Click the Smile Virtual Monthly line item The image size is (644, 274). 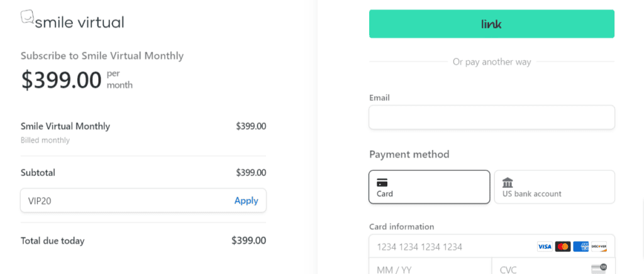coord(143,132)
